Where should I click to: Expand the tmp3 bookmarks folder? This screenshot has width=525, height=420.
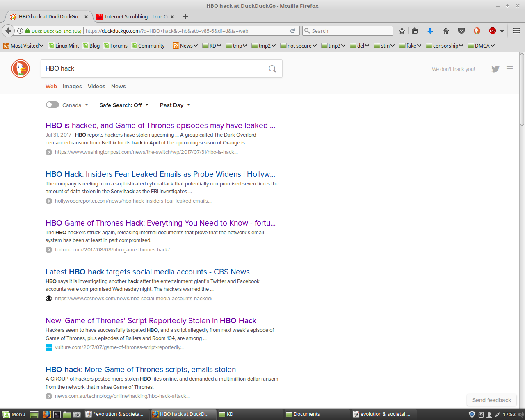pyautogui.click(x=333, y=46)
